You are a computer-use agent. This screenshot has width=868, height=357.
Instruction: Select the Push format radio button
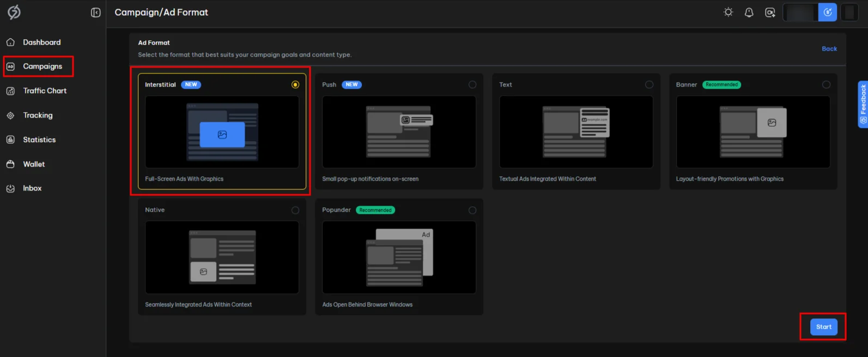[x=472, y=84]
